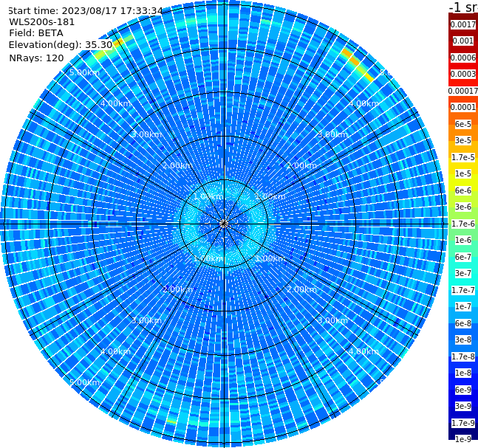Select the 1e-6 colorbar tick
This screenshot has width=478, height=448.
pyautogui.click(x=463, y=240)
